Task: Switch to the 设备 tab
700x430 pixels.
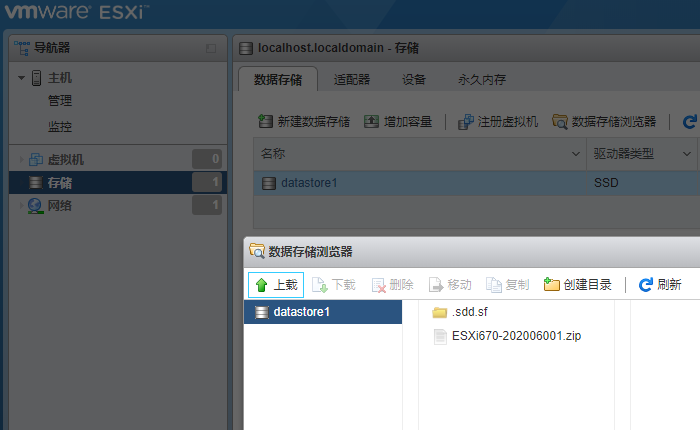Action: coord(414,79)
